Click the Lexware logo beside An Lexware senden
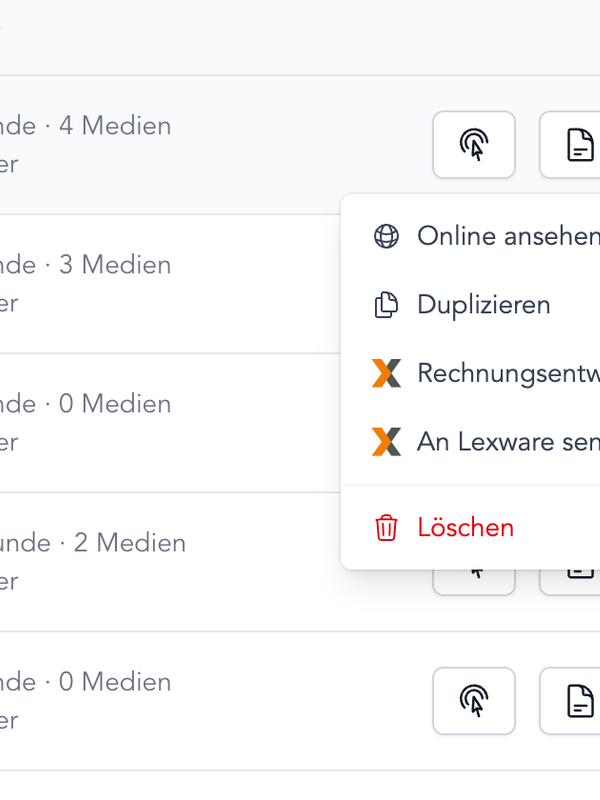The image size is (600, 800). [386, 441]
